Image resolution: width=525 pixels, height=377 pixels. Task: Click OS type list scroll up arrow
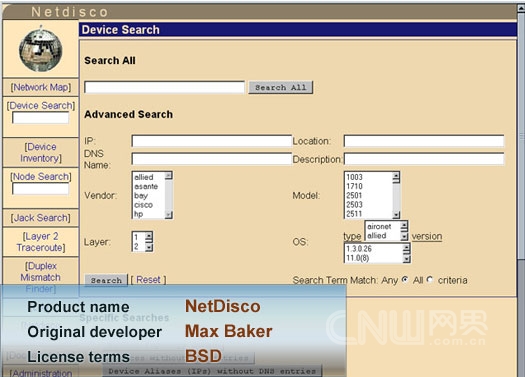point(404,226)
